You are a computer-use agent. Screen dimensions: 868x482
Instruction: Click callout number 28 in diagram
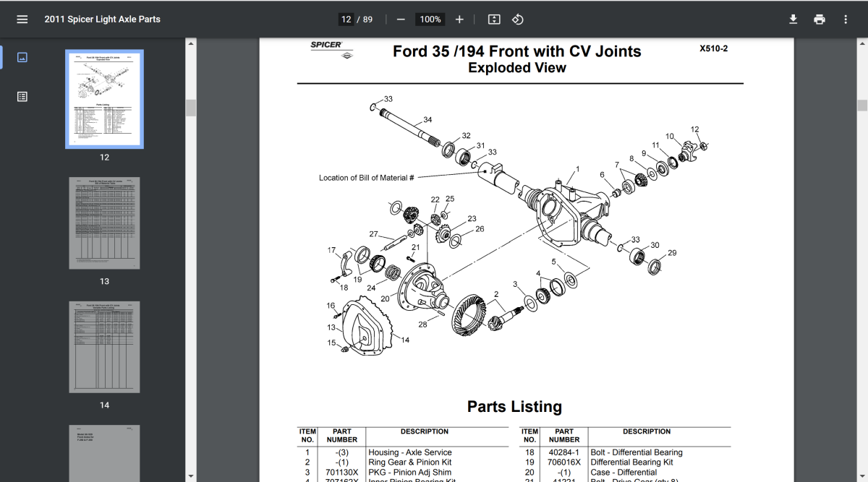pos(422,324)
